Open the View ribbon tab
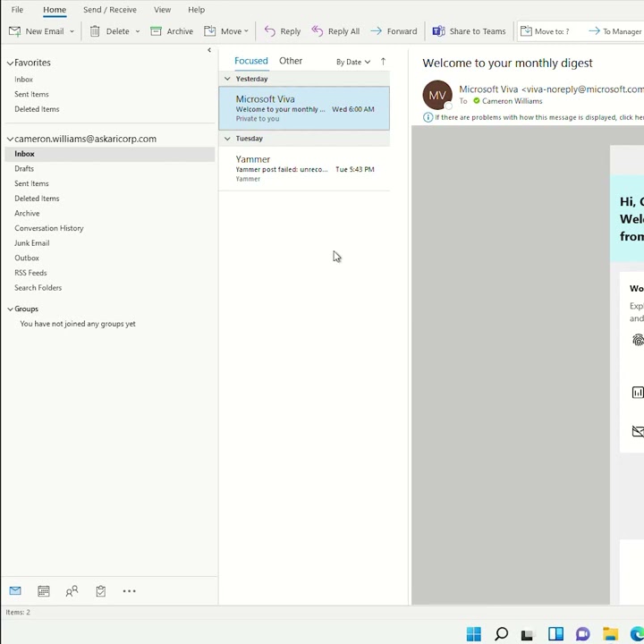This screenshot has width=644, height=644. click(x=162, y=10)
